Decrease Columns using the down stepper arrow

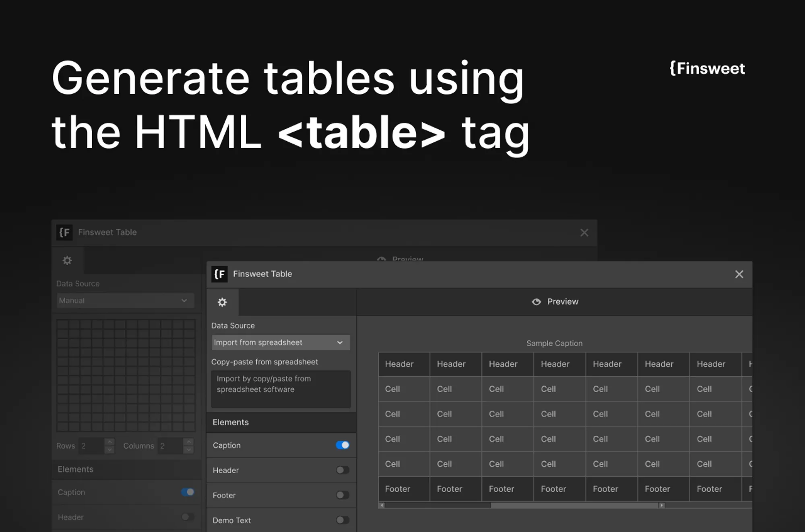[188, 449]
